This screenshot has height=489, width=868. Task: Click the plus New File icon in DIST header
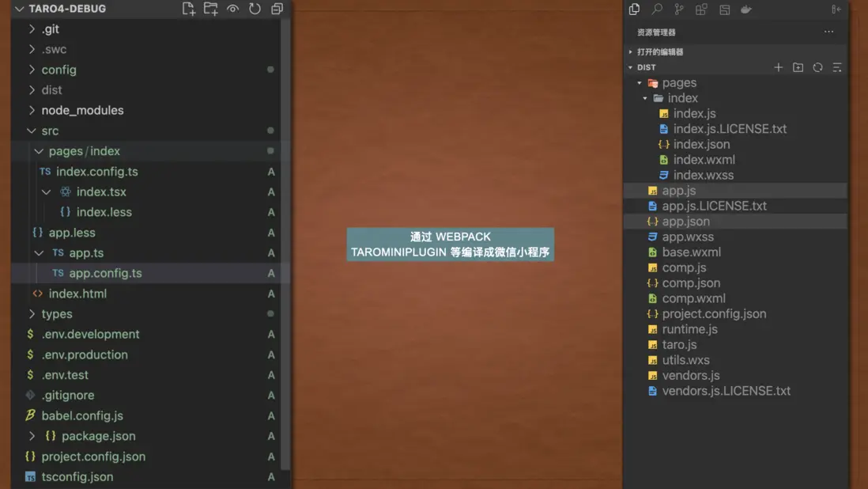(779, 67)
